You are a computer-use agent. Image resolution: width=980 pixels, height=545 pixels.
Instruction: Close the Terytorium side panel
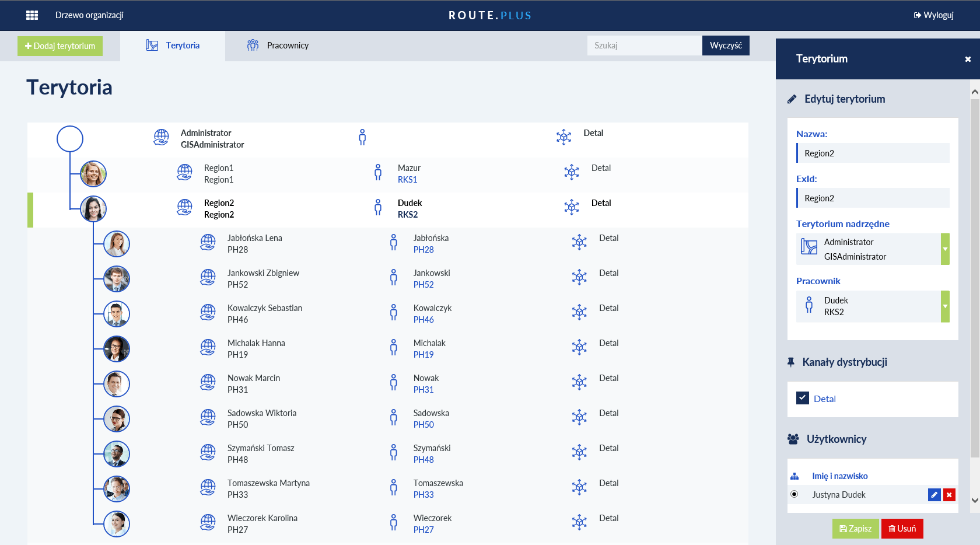tap(968, 59)
